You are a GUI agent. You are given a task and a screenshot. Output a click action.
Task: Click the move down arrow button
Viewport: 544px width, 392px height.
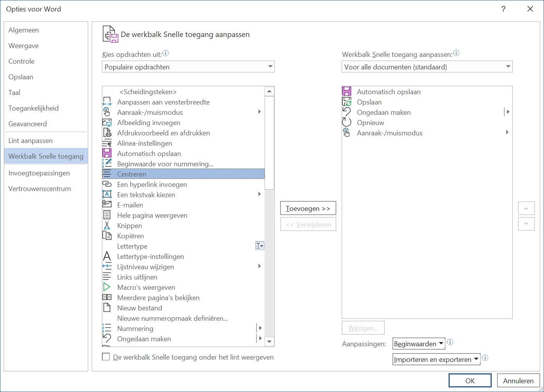click(x=526, y=224)
